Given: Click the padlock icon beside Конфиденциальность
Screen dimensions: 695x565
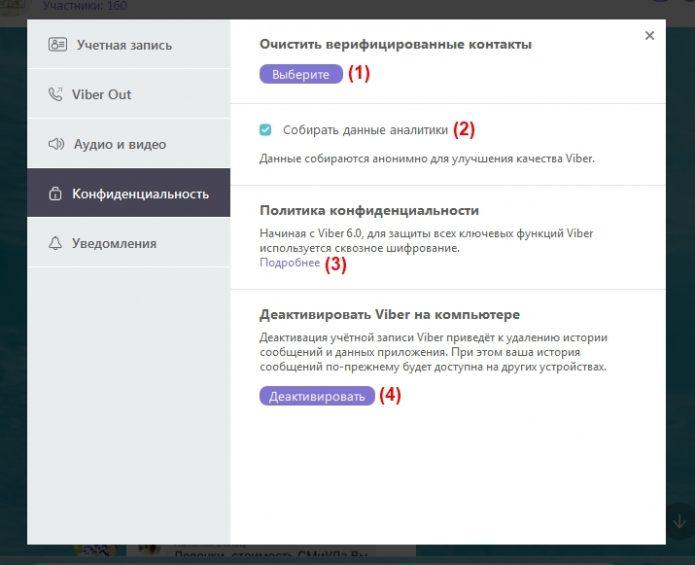Looking at the screenshot, I should click(56, 193).
